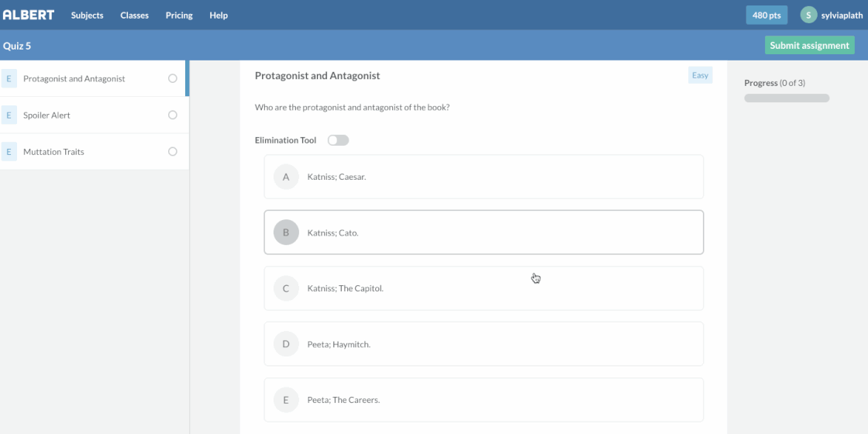The image size is (868, 434).
Task: Select answer letter A circle
Action: tap(286, 177)
